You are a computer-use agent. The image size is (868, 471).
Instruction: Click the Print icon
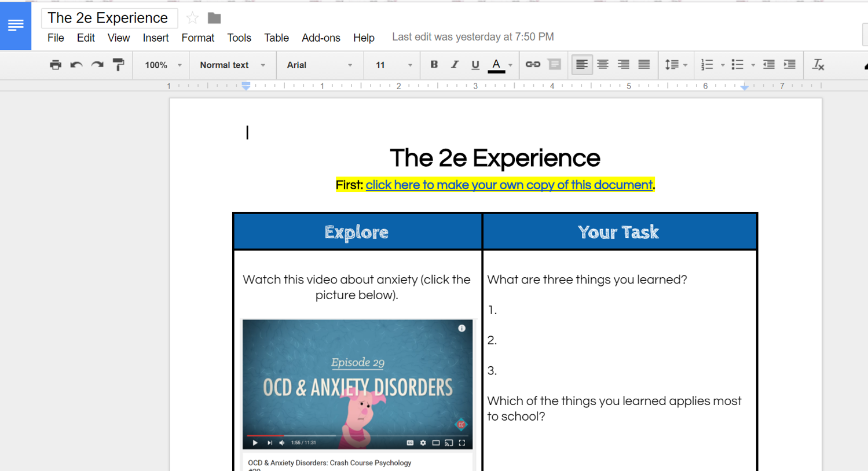pyautogui.click(x=55, y=65)
